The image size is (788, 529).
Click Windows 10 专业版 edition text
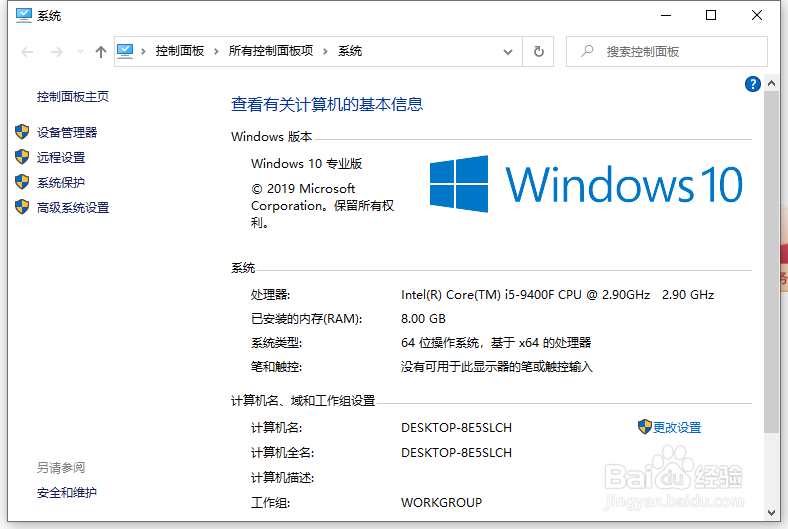click(x=307, y=164)
